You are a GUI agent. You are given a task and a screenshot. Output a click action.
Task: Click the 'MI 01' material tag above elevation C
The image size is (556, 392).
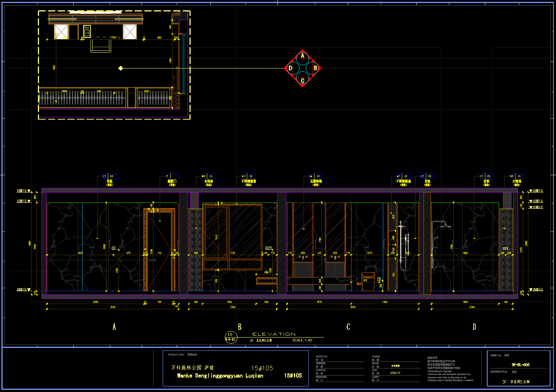pyautogui.click(x=316, y=176)
